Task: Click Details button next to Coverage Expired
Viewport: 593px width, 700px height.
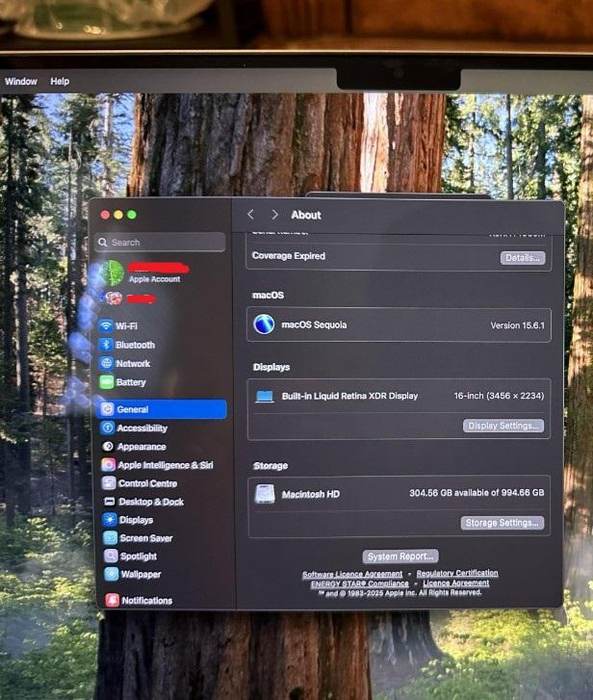Action: coord(523,258)
